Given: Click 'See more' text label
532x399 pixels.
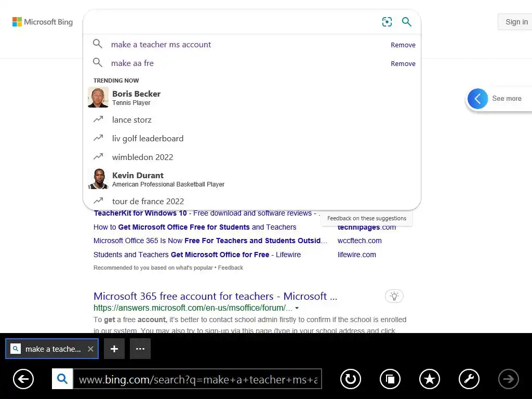Looking at the screenshot, I should pyautogui.click(x=507, y=98).
